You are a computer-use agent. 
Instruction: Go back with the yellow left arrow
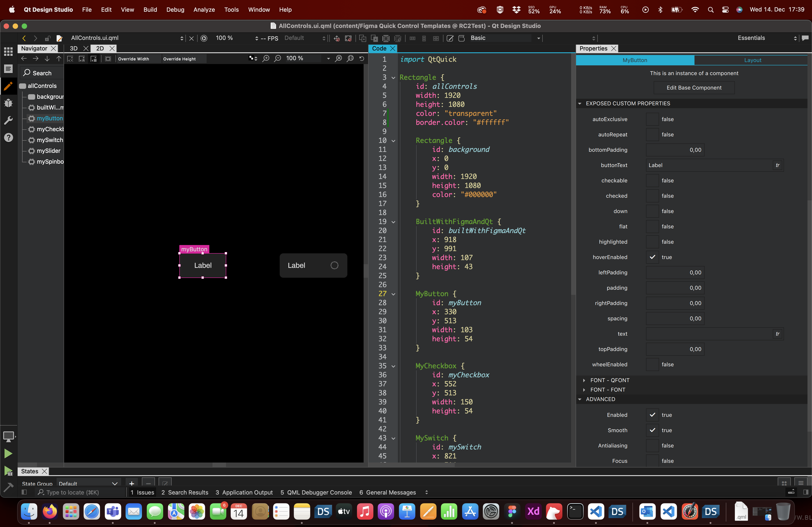[24, 38]
